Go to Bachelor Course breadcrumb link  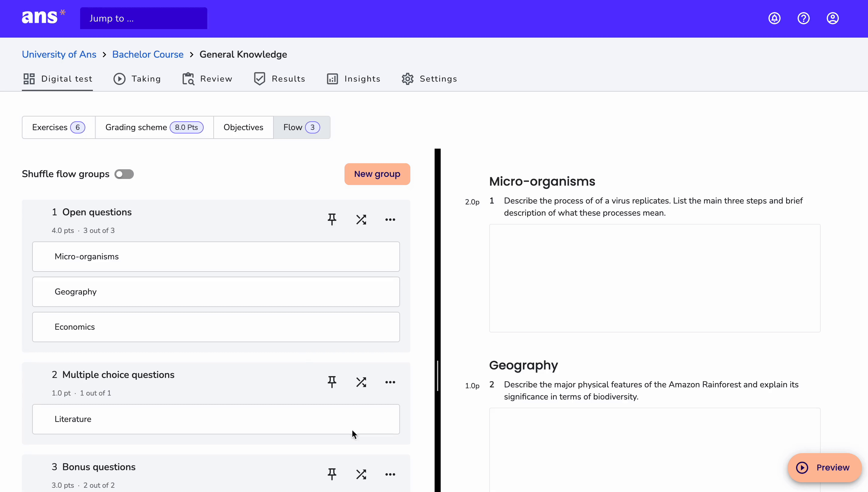coord(148,54)
